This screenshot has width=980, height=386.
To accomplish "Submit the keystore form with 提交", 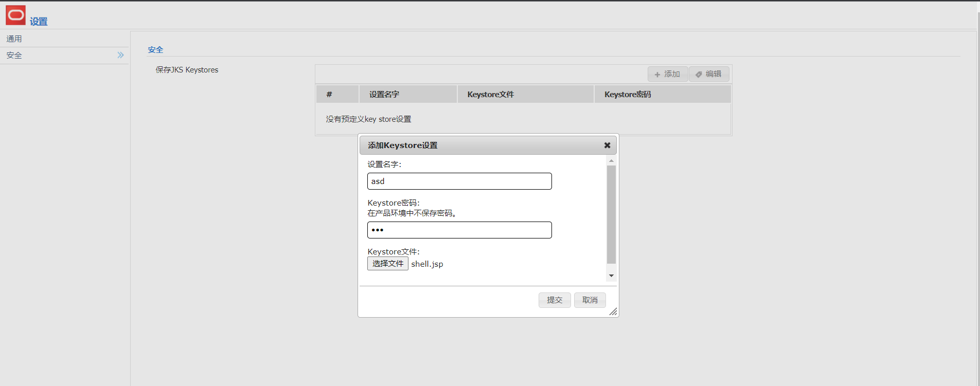I will point(555,300).
